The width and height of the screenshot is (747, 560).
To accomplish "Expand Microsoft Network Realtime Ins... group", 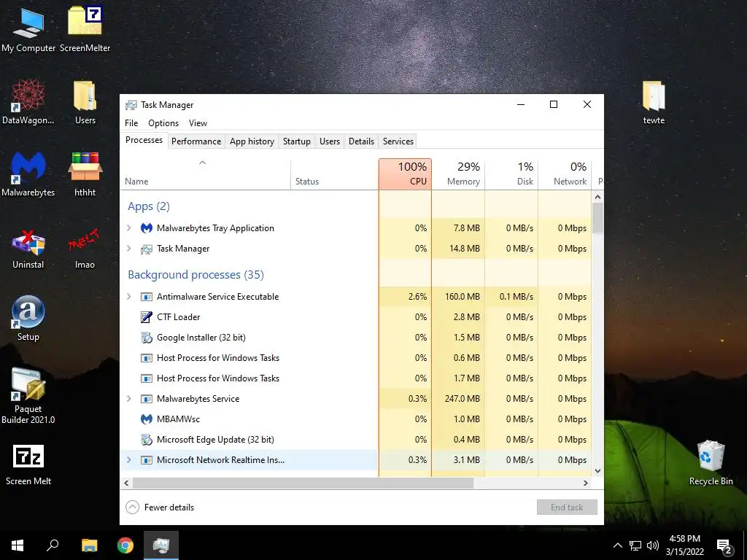I will pyautogui.click(x=128, y=460).
